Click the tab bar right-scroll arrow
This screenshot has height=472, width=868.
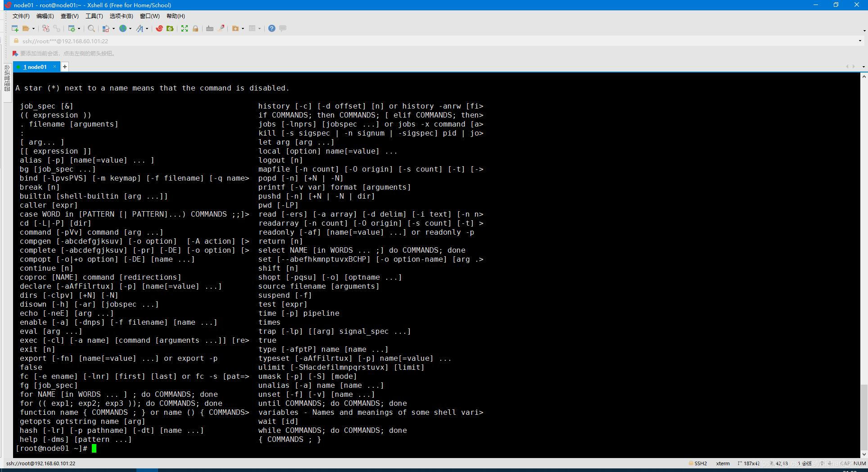tap(854, 67)
